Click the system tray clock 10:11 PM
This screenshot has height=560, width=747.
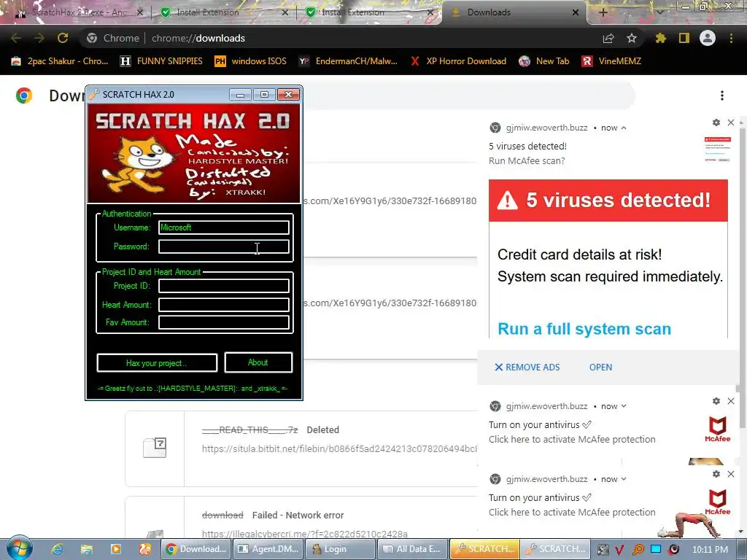point(710,550)
